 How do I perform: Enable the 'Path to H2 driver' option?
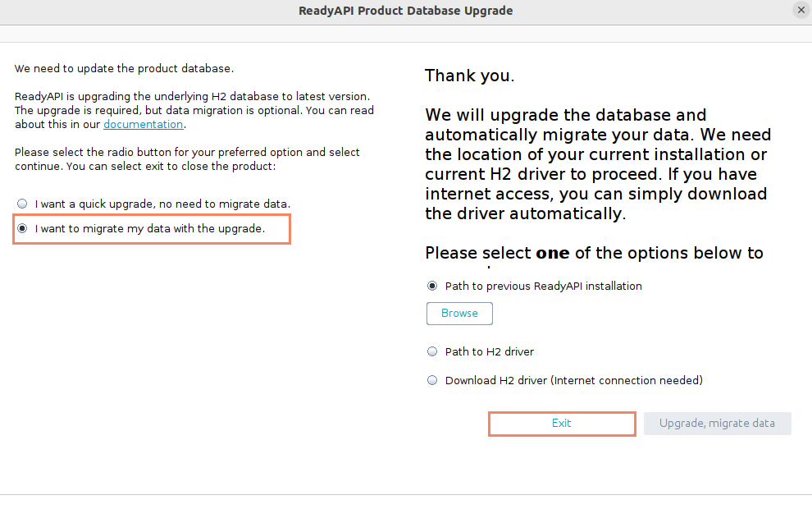click(432, 351)
